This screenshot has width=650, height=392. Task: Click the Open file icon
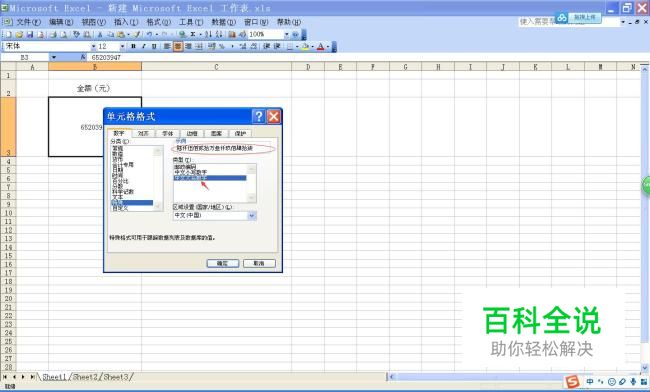tap(19, 34)
